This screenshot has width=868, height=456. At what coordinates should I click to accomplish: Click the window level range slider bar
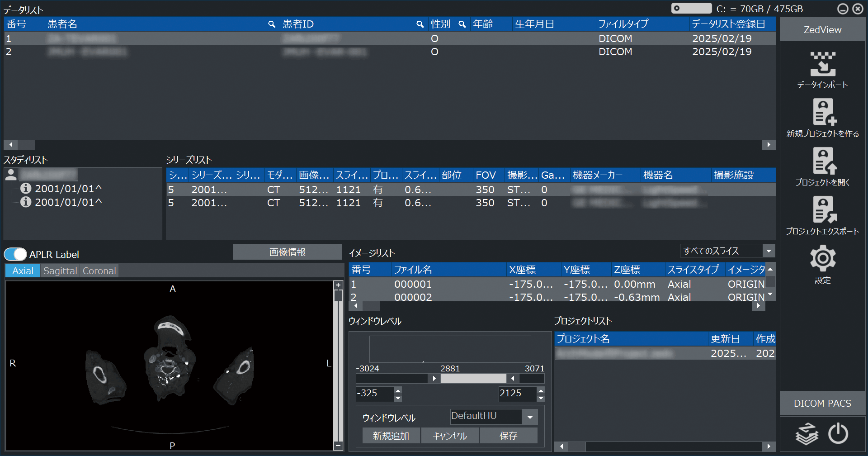473,378
